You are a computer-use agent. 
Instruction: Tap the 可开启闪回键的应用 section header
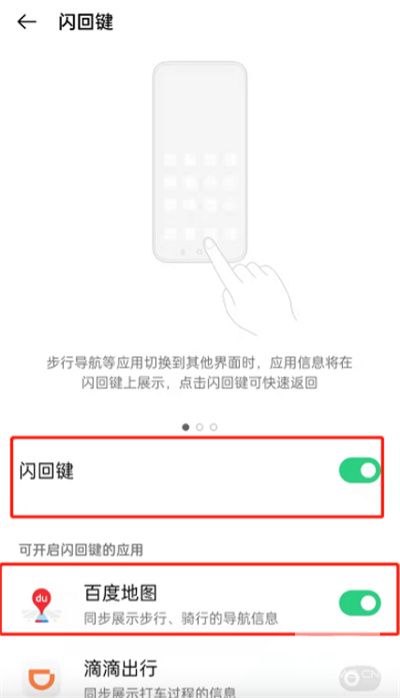81,550
